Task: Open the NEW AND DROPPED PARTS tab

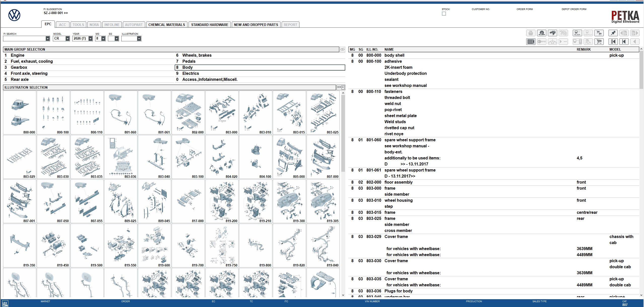Action: pos(256,24)
